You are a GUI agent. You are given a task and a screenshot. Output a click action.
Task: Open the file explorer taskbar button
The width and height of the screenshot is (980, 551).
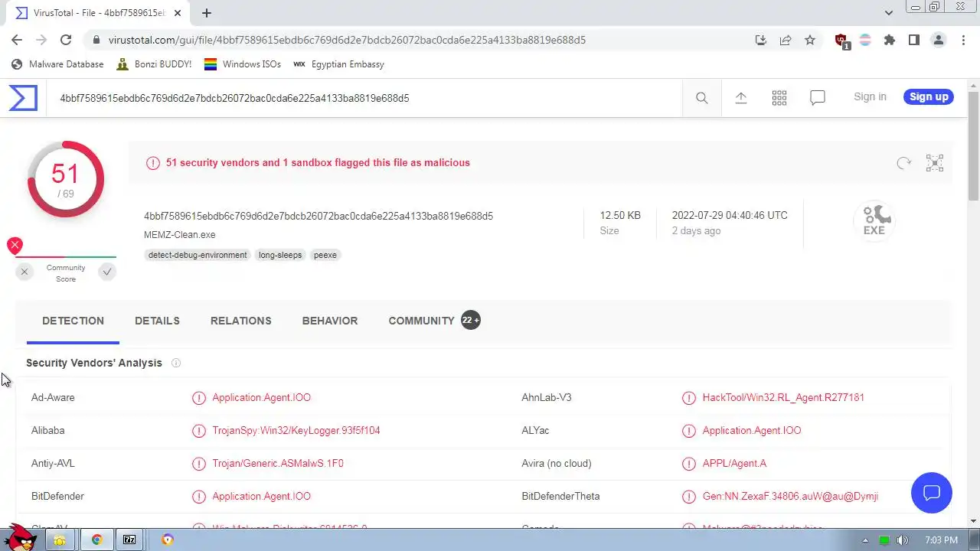click(x=60, y=540)
